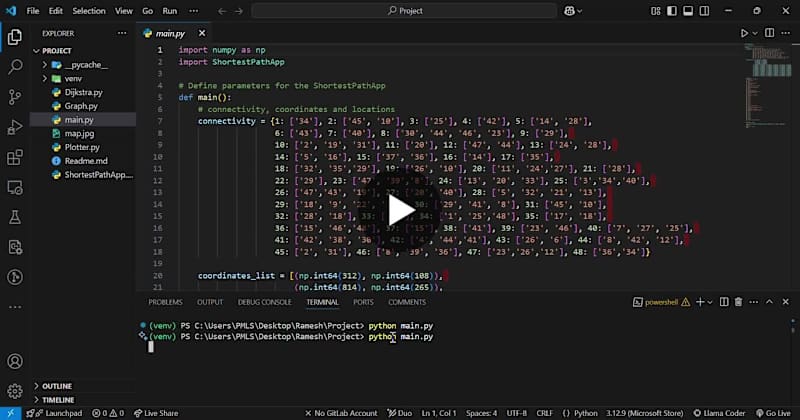Image resolution: width=800 pixels, height=420 pixels.
Task: Open Dijkstra.py in the explorer
Action: (83, 92)
